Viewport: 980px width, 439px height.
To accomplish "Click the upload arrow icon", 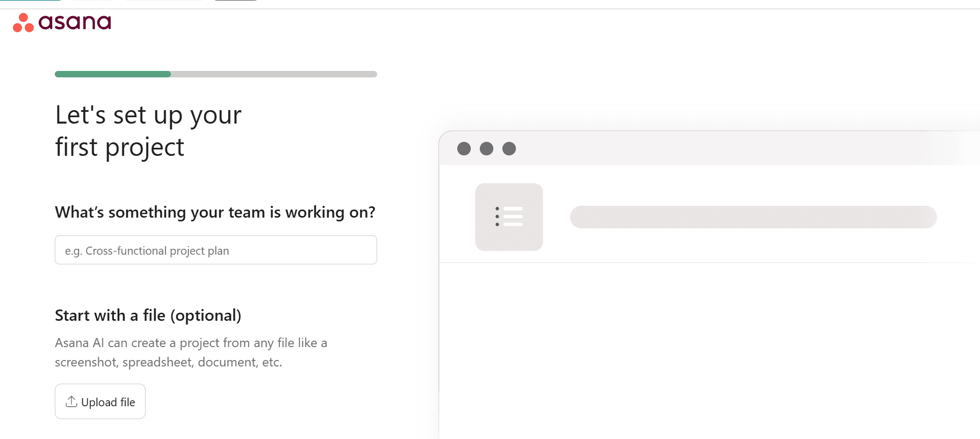I will pos(71,401).
